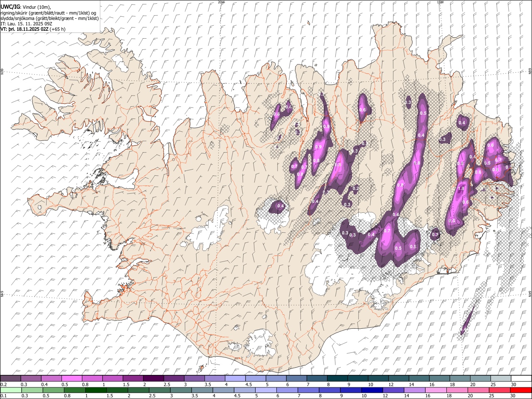Pick the navy blue 10–12 legend swatch
The width and height of the screenshot is (532, 399).
pyautogui.click(x=372, y=390)
